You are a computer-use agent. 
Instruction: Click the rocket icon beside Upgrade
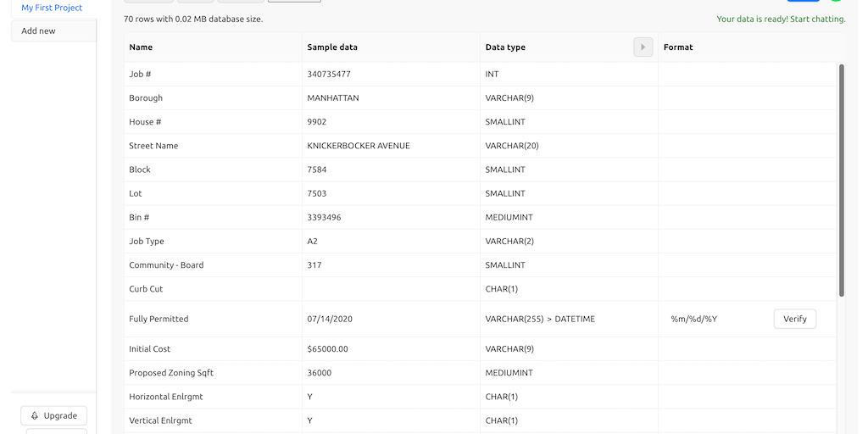[x=35, y=415]
